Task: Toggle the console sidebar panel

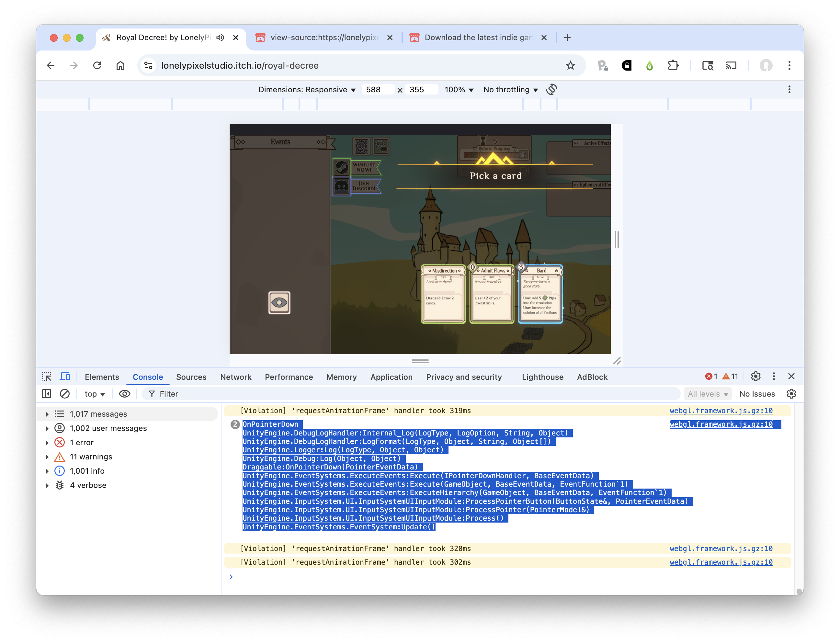Action: 47,394
